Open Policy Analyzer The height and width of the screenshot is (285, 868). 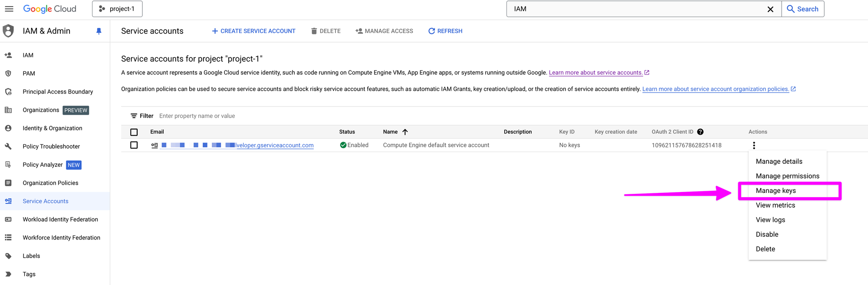click(43, 165)
